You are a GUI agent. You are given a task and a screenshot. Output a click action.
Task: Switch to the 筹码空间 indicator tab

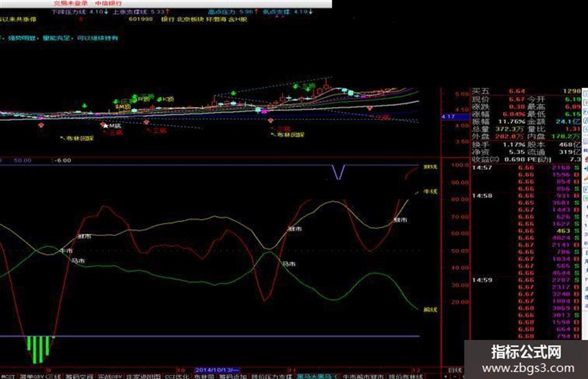tap(79, 376)
